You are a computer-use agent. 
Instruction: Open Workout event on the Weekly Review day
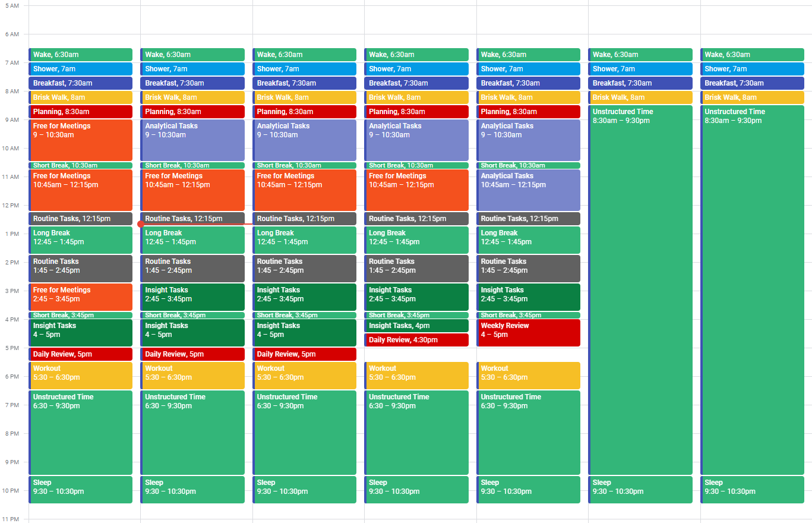[529, 376]
